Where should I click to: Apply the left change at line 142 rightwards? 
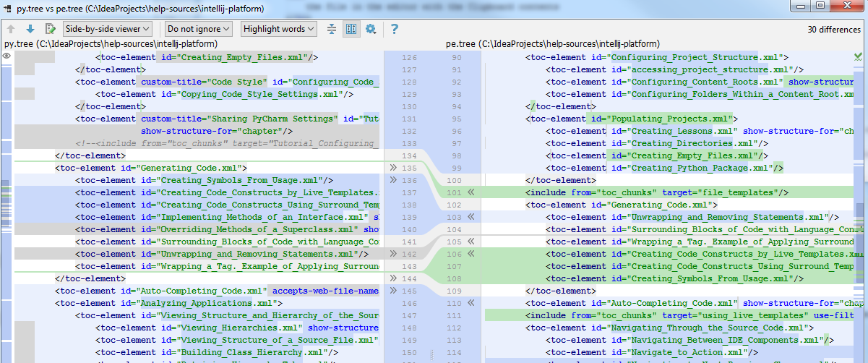tap(393, 254)
